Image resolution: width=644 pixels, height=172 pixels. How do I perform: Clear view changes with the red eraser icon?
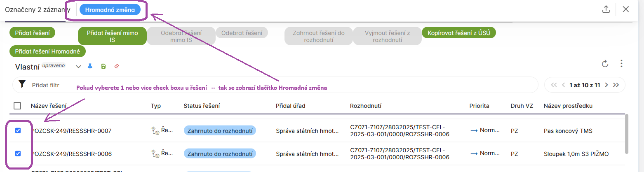(x=116, y=66)
